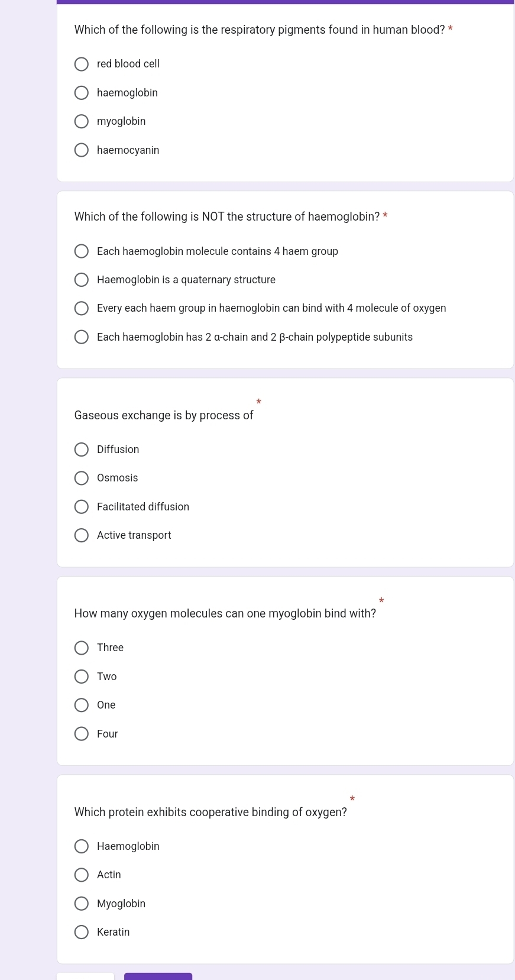Pick 'Keratin' as the protein
The width and height of the screenshot is (515, 980).
82,932
